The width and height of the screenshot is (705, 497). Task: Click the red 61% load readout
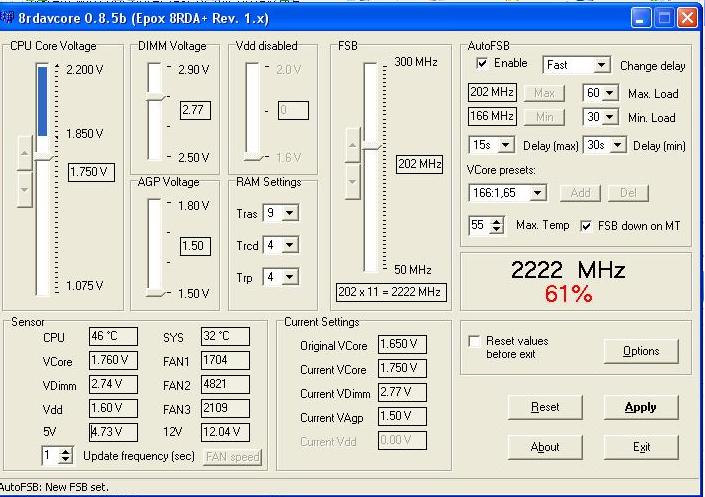click(568, 294)
